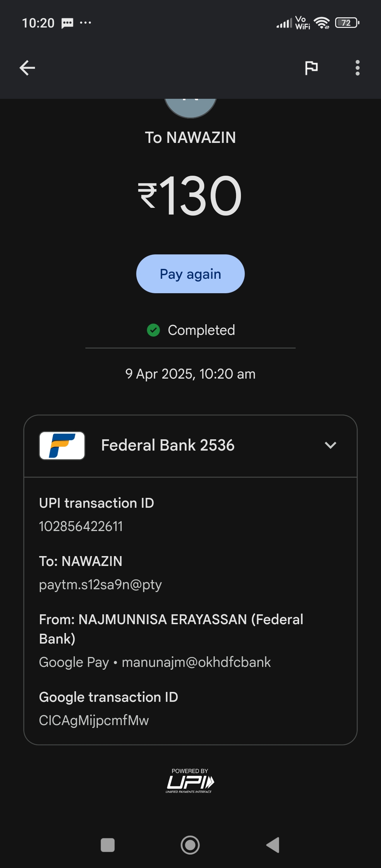
Task: Open the three-dot overflow menu
Action: coord(357,68)
